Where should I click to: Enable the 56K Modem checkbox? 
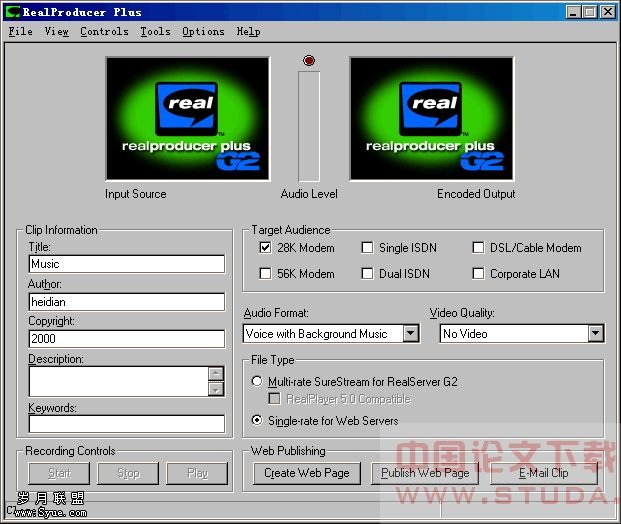[x=265, y=273]
